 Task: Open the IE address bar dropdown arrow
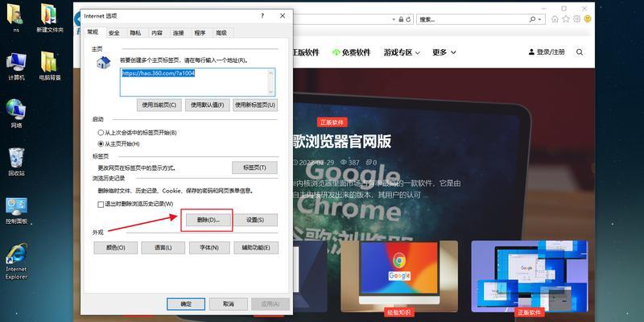click(393, 19)
